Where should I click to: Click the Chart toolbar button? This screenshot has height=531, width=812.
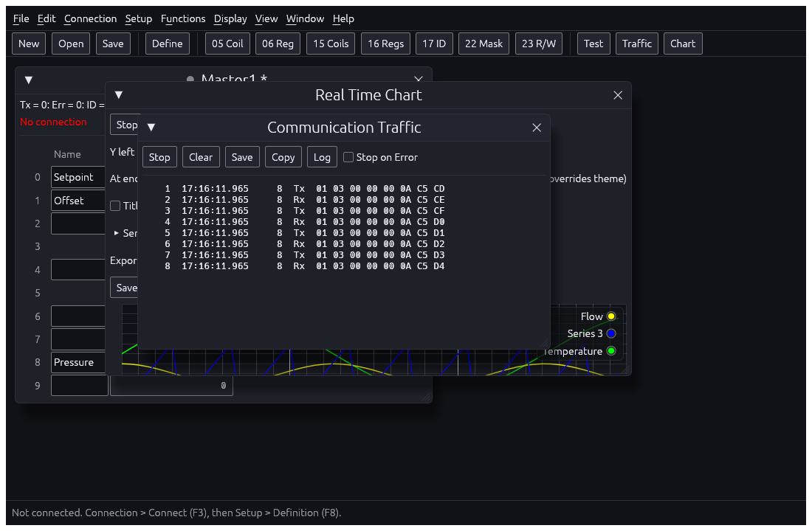pyautogui.click(x=683, y=44)
